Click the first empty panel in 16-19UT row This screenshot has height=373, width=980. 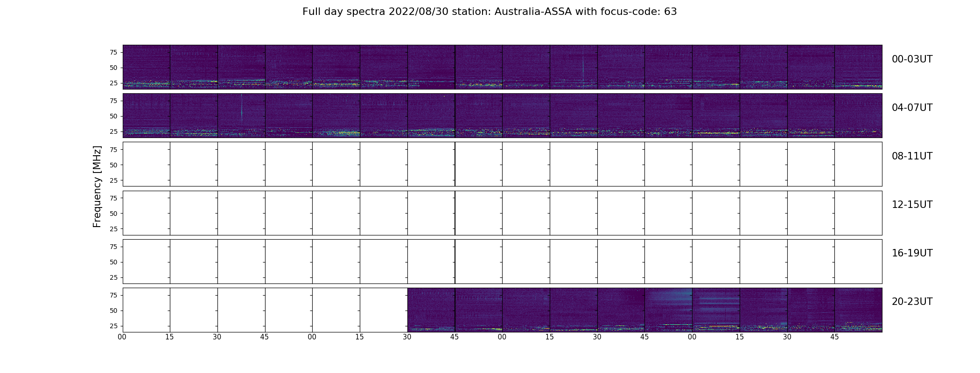point(147,262)
